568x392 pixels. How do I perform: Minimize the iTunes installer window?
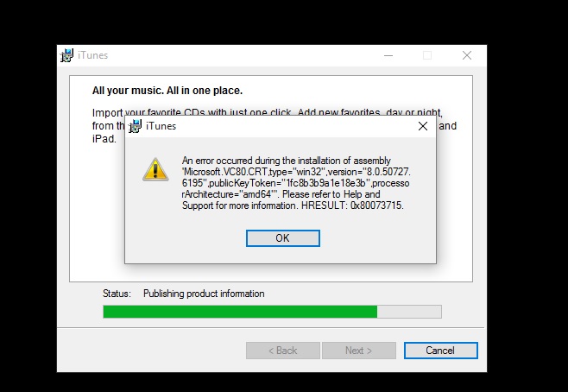pyautogui.click(x=388, y=55)
